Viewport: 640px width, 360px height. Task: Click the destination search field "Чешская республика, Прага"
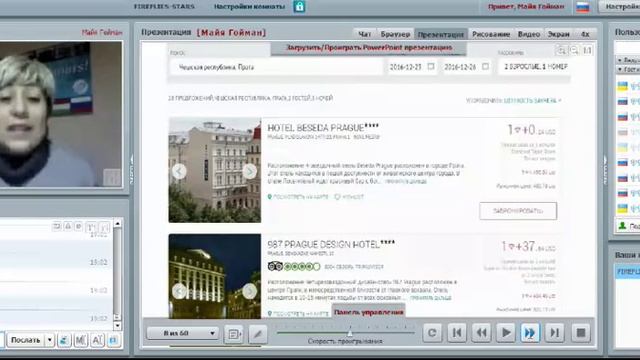click(x=276, y=67)
